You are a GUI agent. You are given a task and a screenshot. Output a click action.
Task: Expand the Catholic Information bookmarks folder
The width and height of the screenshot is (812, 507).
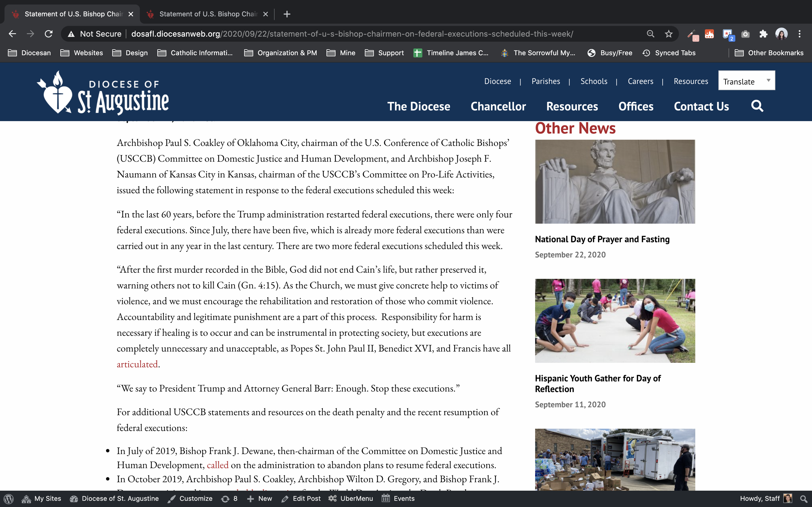(195, 53)
